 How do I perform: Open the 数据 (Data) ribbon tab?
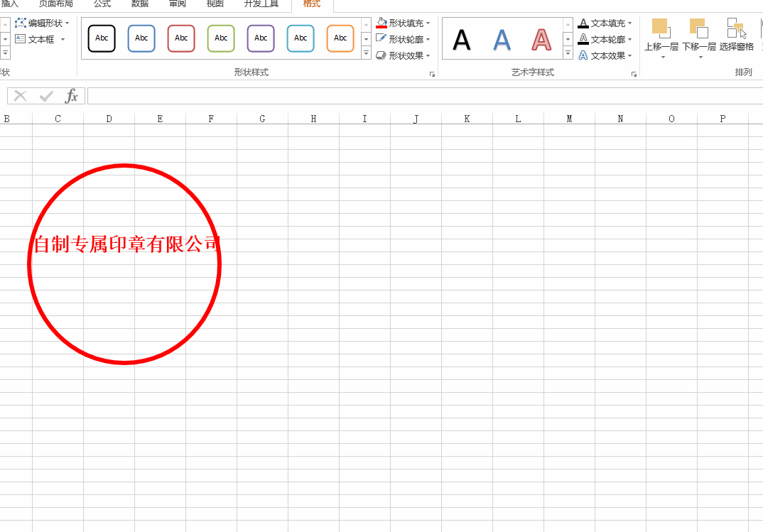(x=139, y=4)
